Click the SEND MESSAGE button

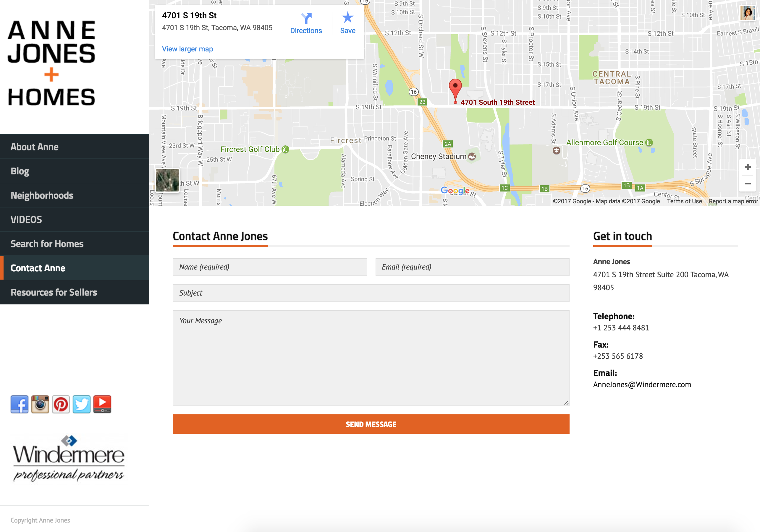371,424
